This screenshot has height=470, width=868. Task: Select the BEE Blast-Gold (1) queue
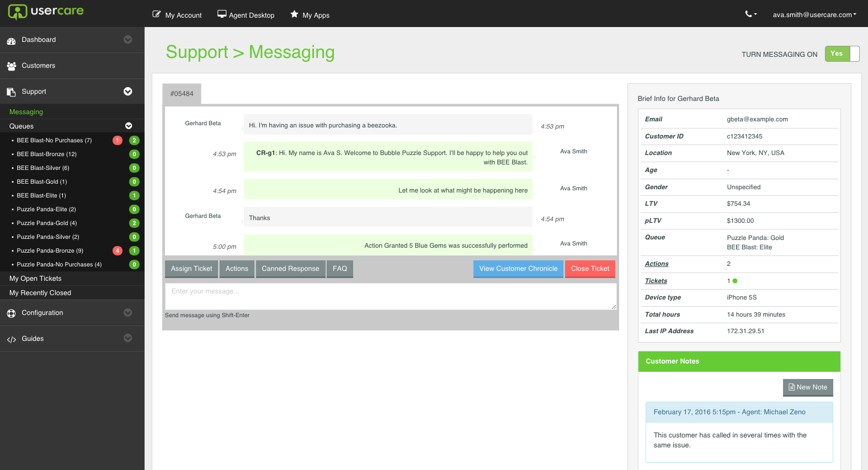(42, 182)
